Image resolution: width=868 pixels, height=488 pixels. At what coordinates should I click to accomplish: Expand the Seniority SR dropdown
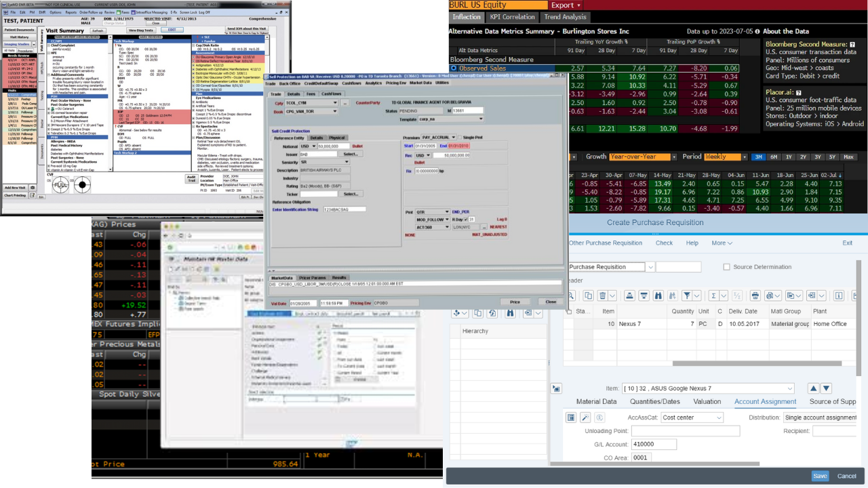345,162
